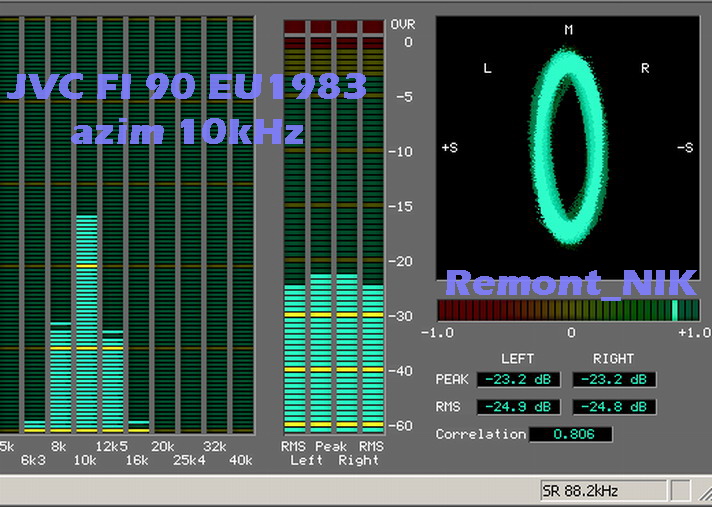Click the right PEAK readout field
The width and height of the screenshot is (712, 507).
click(x=614, y=380)
